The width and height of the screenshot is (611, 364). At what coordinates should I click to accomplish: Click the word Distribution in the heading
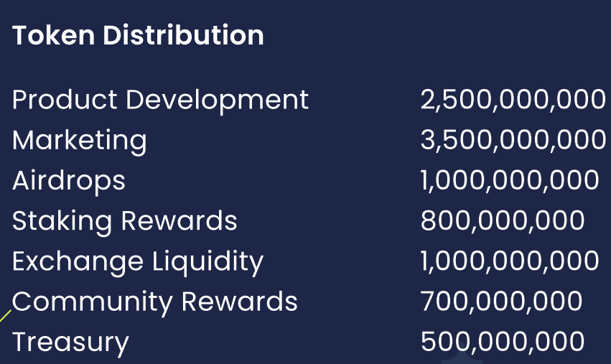[x=183, y=35]
